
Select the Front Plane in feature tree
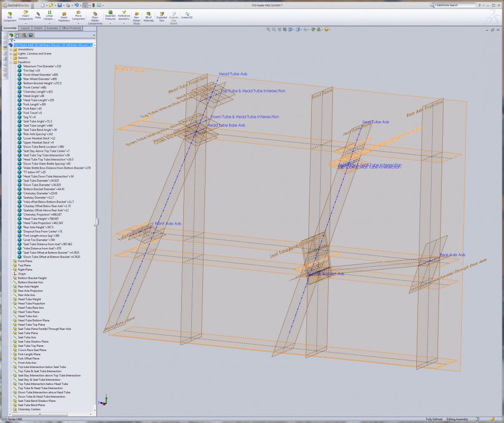pyautogui.click(x=25, y=261)
